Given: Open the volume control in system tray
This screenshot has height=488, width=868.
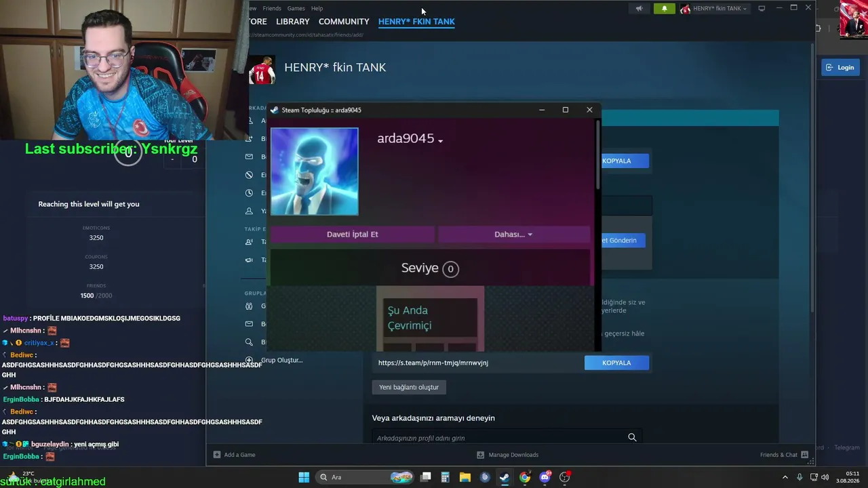Looking at the screenshot, I should point(825,477).
